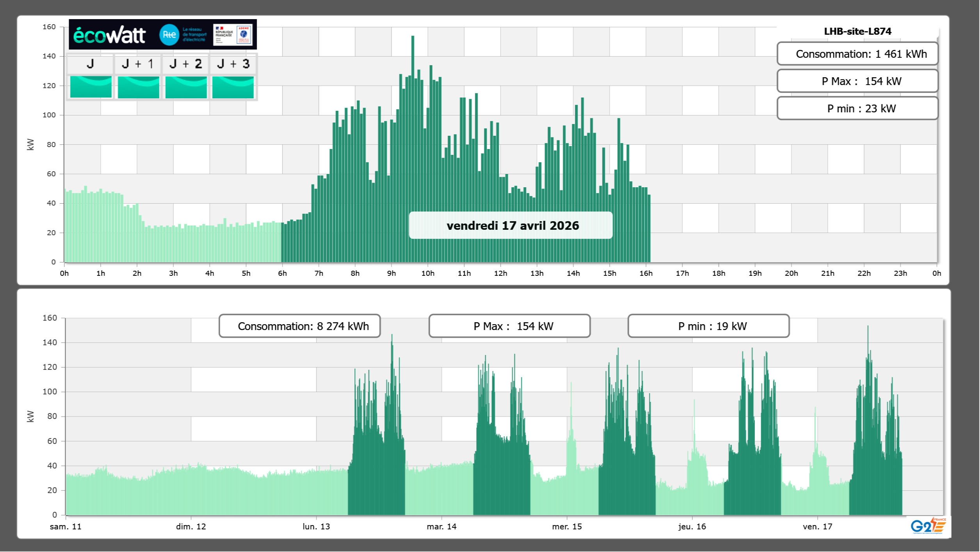Click green ecowatt signal under J + 2

186,87
